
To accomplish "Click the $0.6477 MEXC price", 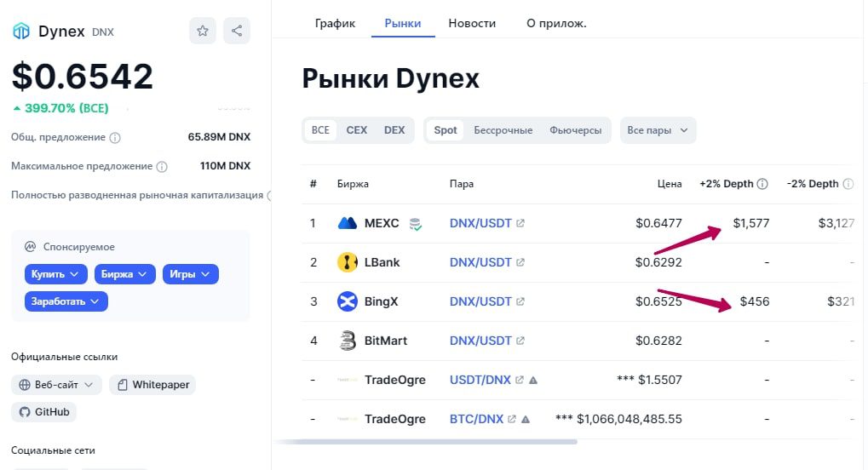I will [658, 223].
